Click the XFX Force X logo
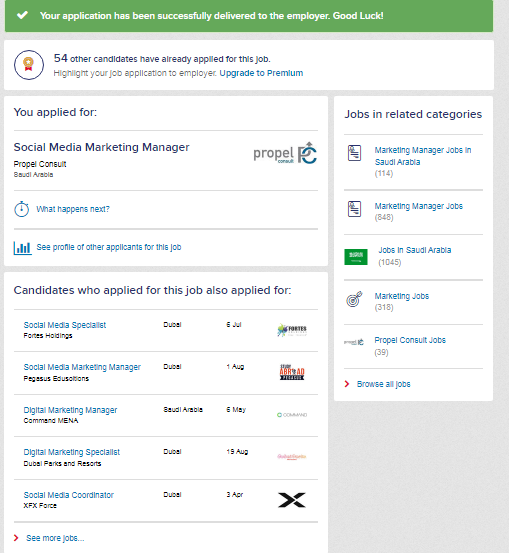Screen dimensions: 509x553 point(292,500)
